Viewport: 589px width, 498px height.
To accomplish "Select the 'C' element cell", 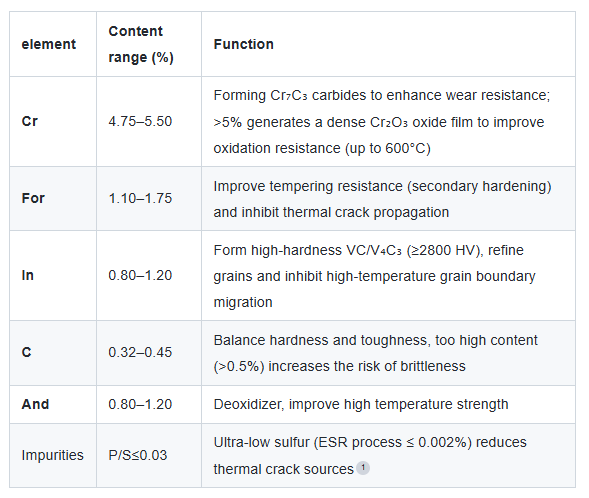I will pyautogui.click(x=26, y=352).
